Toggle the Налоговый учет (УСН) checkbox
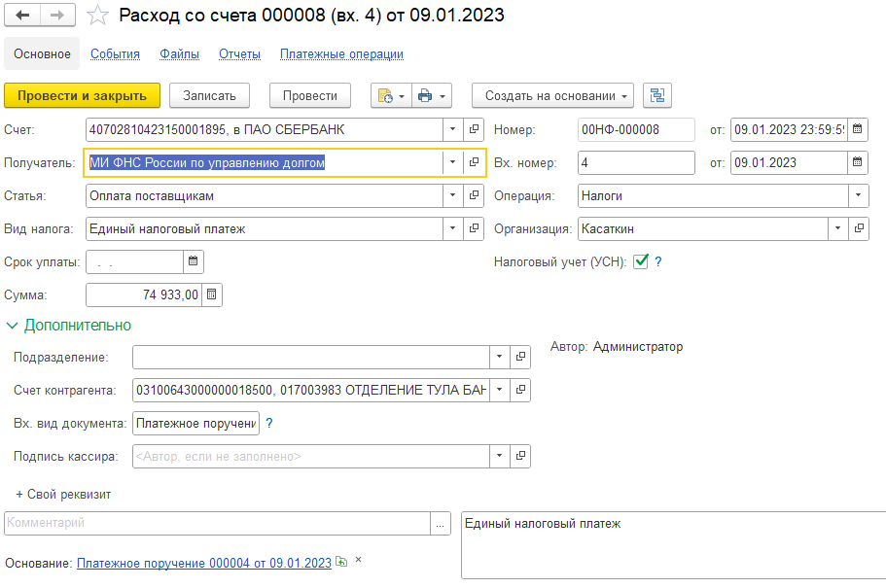 coord(640,261)
